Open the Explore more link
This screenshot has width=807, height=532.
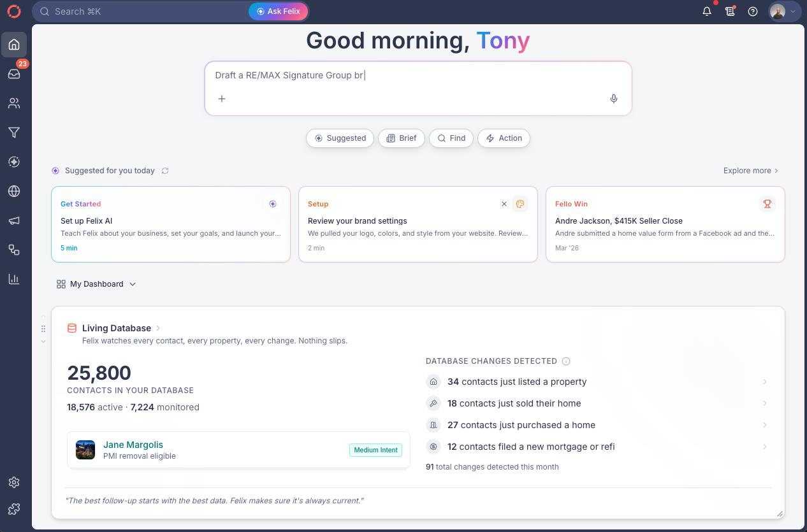751,171
